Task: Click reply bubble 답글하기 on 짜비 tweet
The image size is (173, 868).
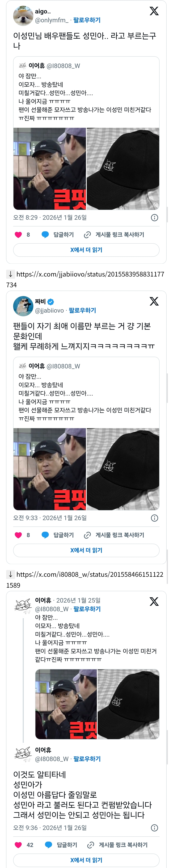Action: tap(58, 535)
